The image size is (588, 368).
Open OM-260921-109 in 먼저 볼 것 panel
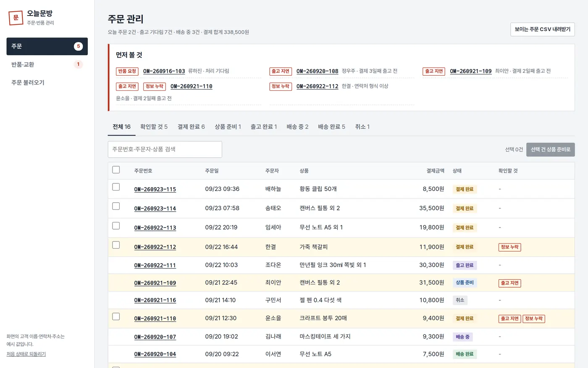pyautogui.click(x=470, y=71)
